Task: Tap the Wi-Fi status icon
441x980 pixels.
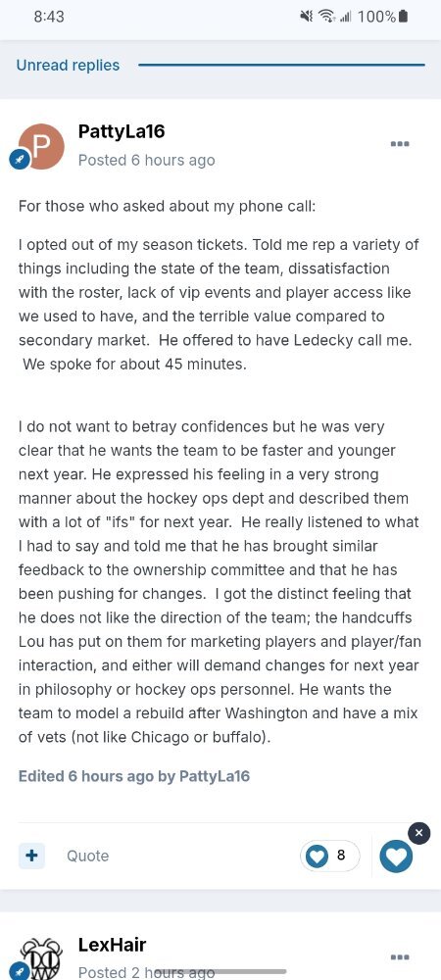Action: (324, 17)
